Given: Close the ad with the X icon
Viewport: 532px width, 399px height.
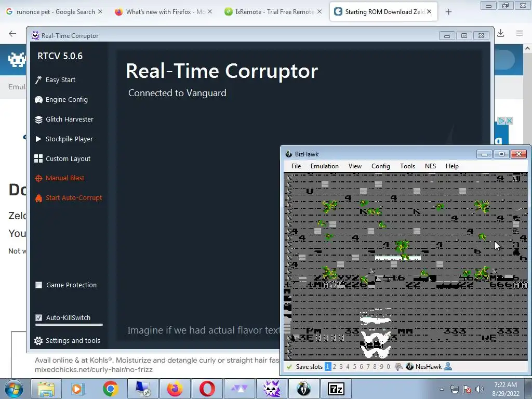Looking at the screenshot, I should tap(509, 121).
